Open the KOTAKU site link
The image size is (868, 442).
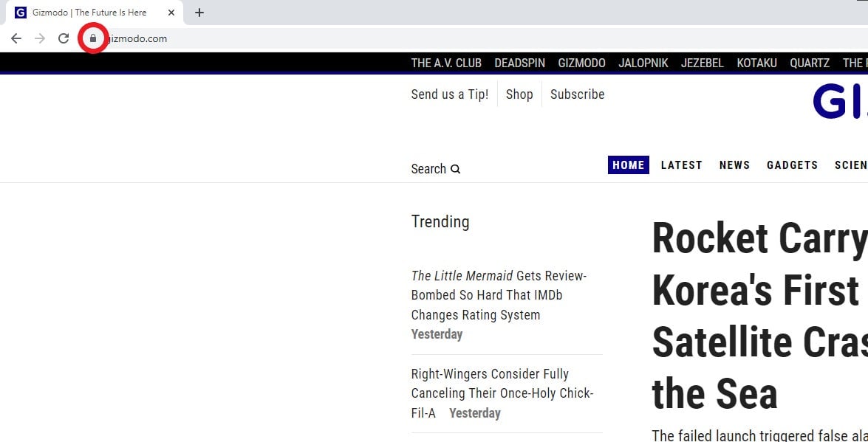pos(756,63)
